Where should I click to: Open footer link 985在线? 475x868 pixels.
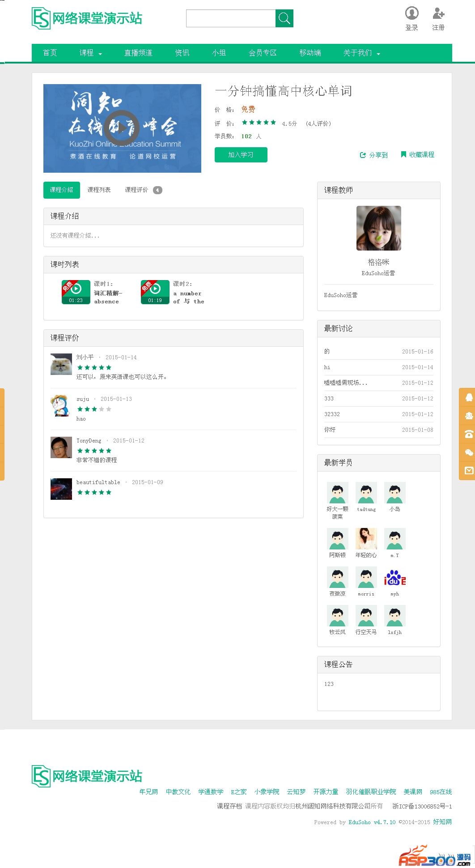click(x=441, y=791)
